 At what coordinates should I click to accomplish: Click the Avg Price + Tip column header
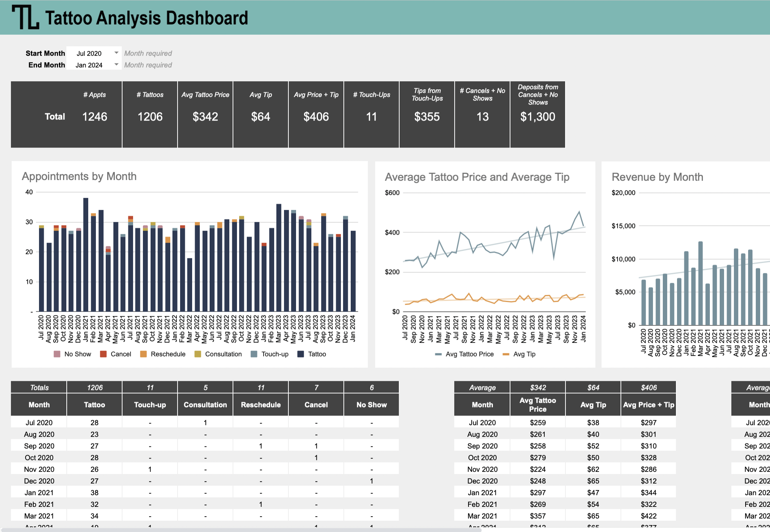pyautogui.click(x=649, y=405)
